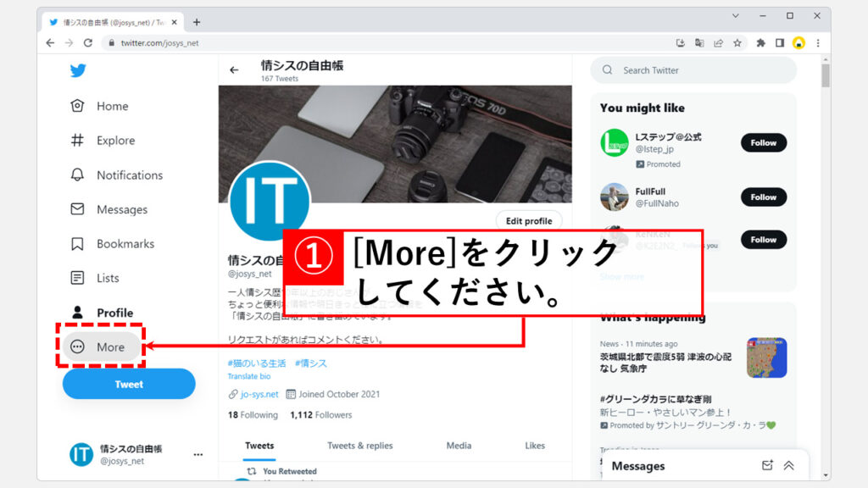
Task: Click the install app icon in address bar
Action: (681, 42)
